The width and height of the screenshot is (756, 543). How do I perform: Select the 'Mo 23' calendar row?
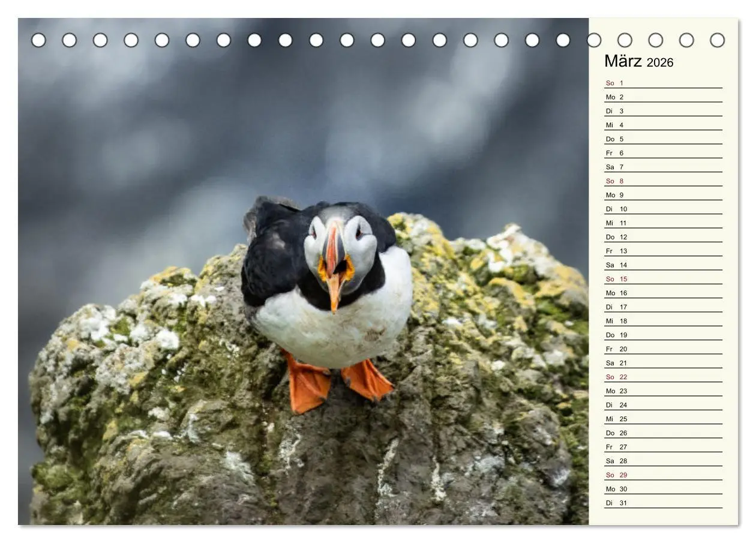[x=663, y=391]
